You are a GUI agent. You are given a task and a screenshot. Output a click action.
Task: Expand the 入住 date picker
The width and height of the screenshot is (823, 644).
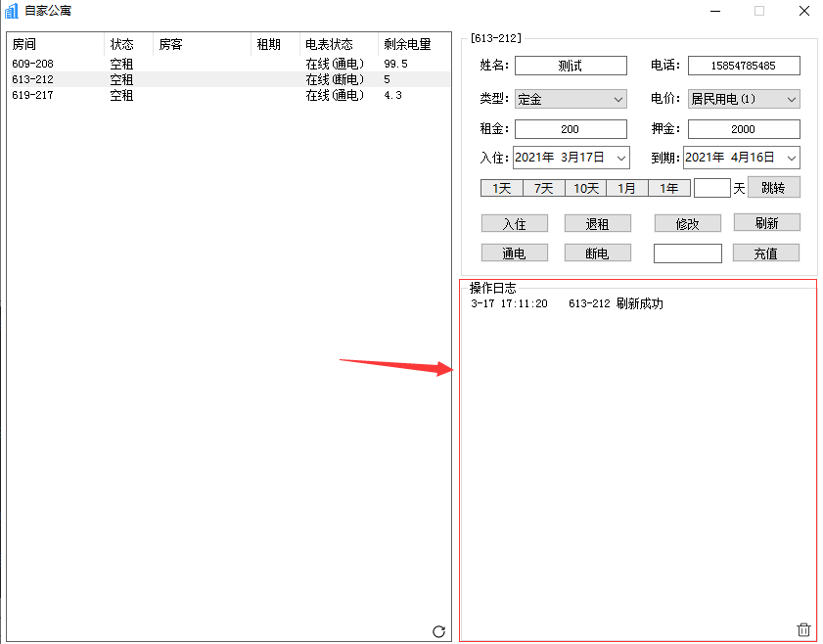coord(621,158)
